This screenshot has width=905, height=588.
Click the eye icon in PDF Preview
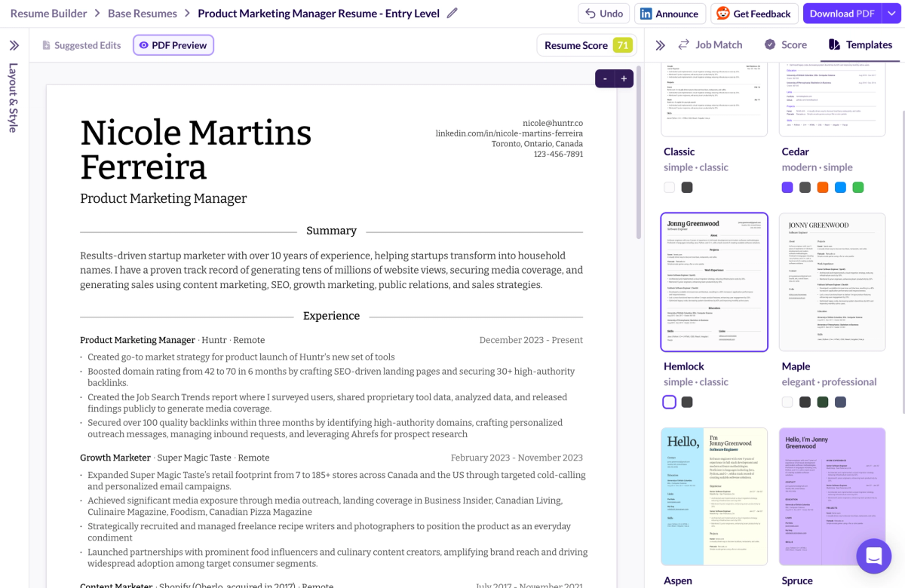[x=144, y=45]
